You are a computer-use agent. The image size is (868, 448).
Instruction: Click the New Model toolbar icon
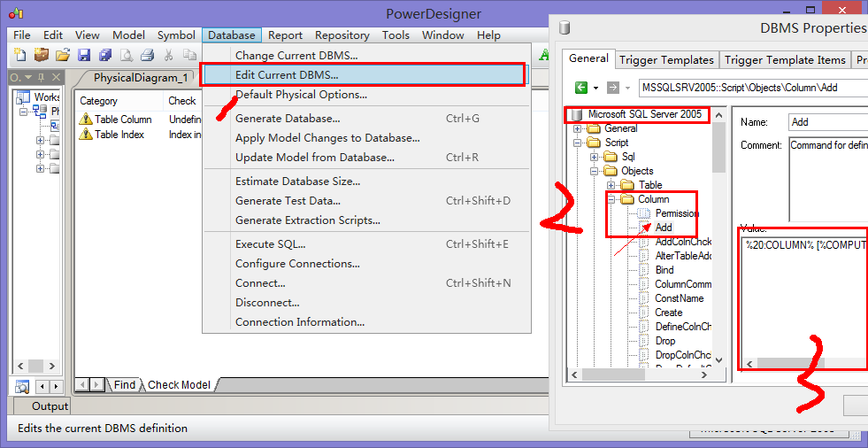click(x=20, y=55)
